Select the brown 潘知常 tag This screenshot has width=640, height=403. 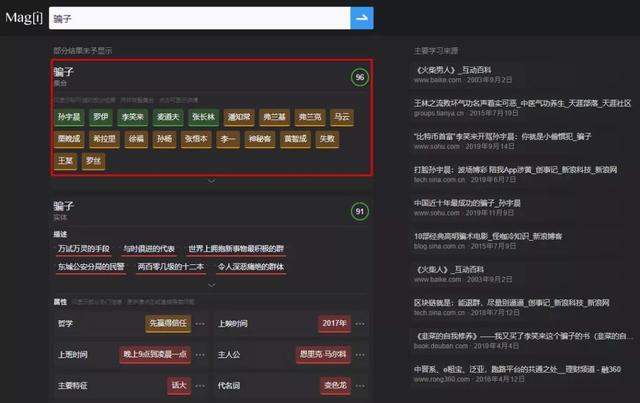(239, 117)
